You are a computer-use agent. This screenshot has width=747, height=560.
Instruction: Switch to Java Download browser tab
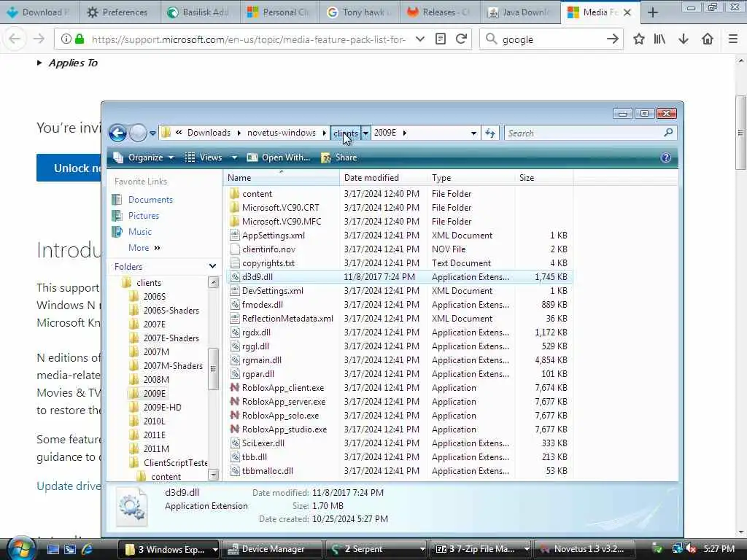point(521,12)
